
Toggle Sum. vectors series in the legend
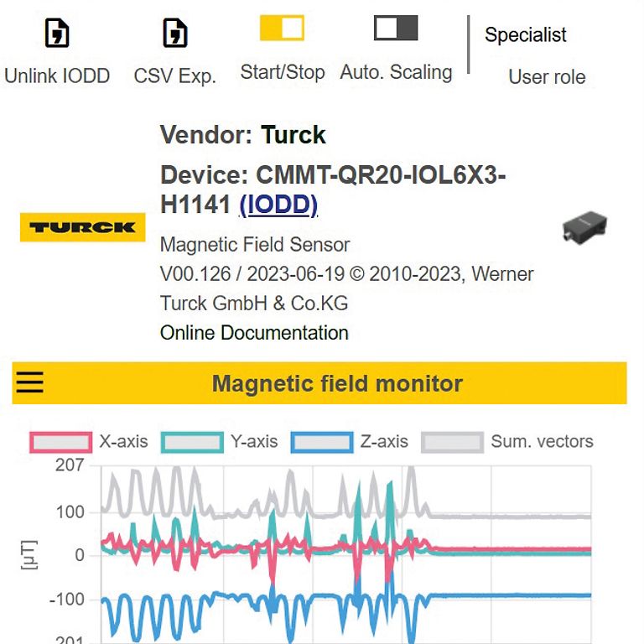coord(453,442)
